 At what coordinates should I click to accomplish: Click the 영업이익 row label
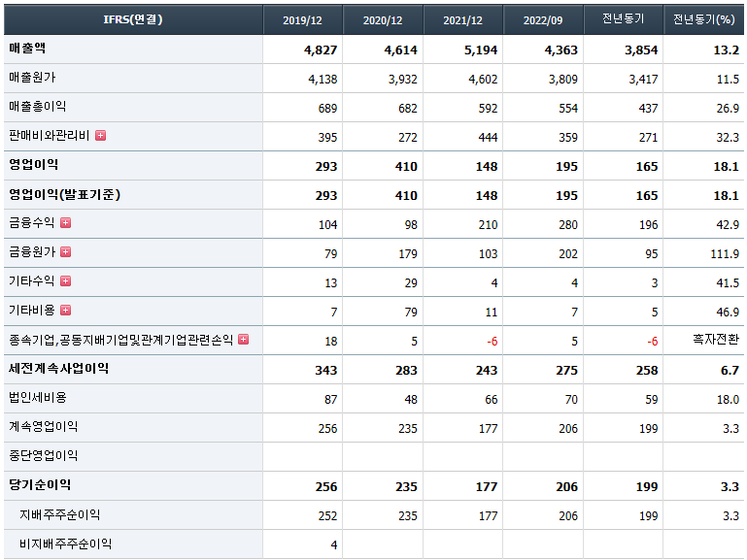point(33,165)
